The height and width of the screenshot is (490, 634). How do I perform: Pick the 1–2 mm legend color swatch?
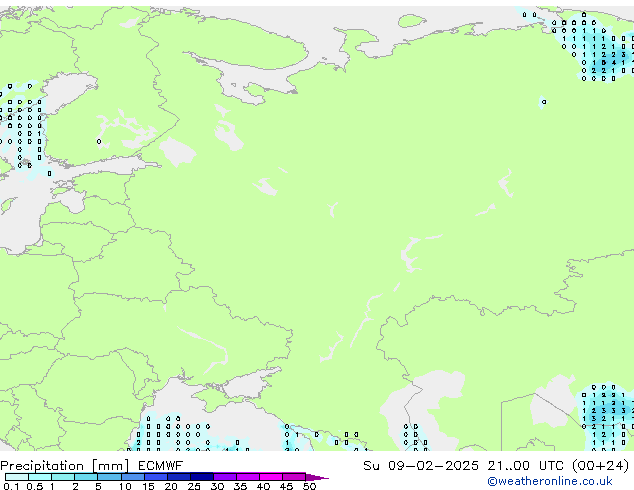click(63, 477)
